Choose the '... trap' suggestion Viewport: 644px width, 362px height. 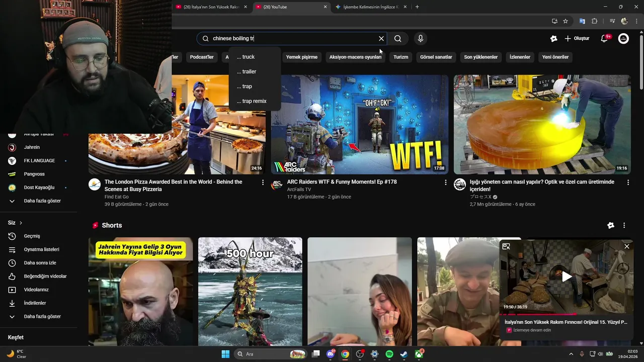tap(255, 86)
